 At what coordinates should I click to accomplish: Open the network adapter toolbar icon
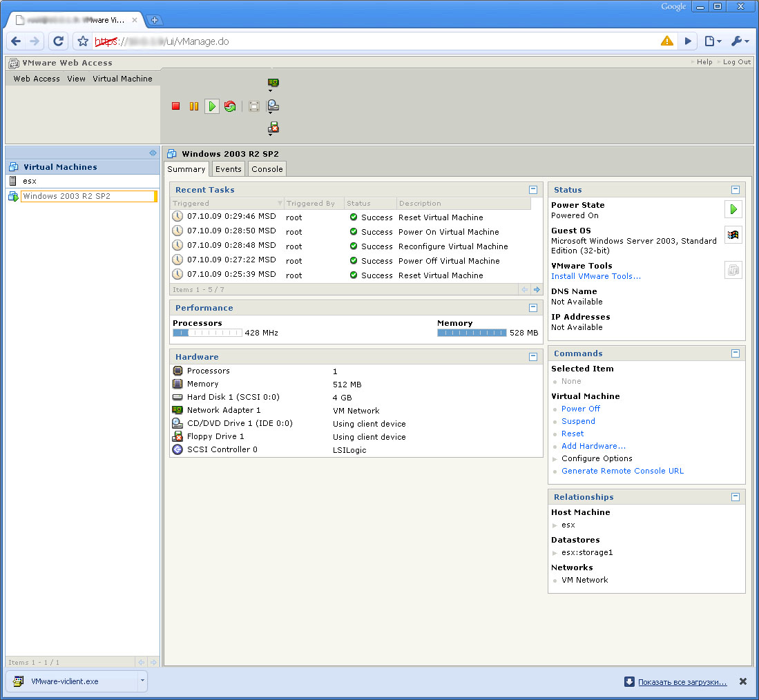point(273,84)
